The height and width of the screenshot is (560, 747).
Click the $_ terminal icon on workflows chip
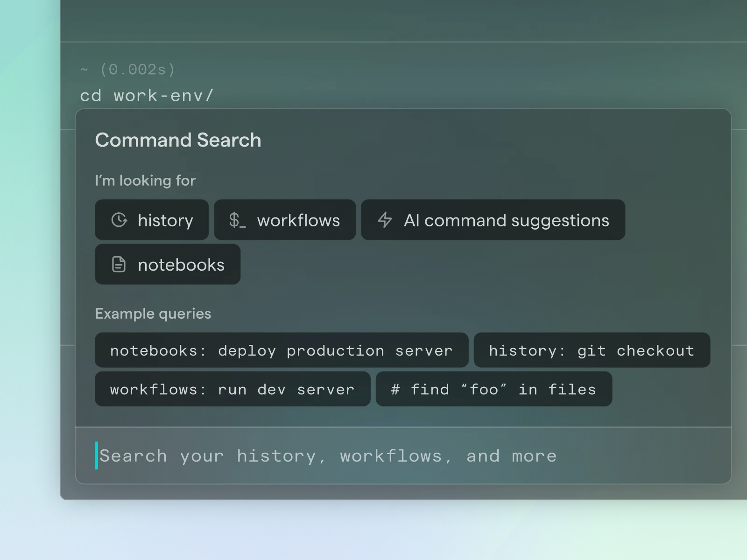[x=239, y=220]
